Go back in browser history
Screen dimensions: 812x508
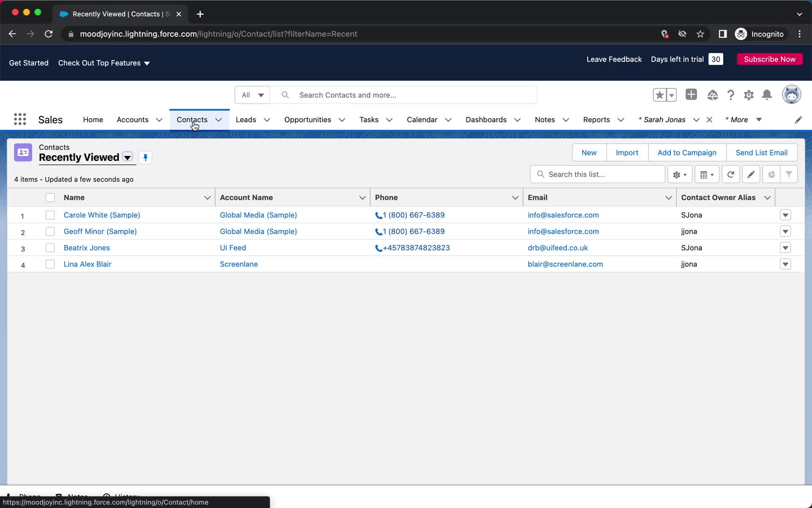tap(12, 34)
